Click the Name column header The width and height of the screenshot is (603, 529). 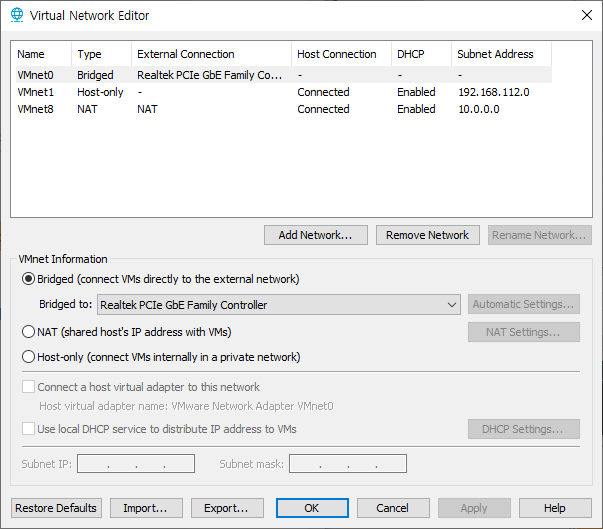pos(43,54)
